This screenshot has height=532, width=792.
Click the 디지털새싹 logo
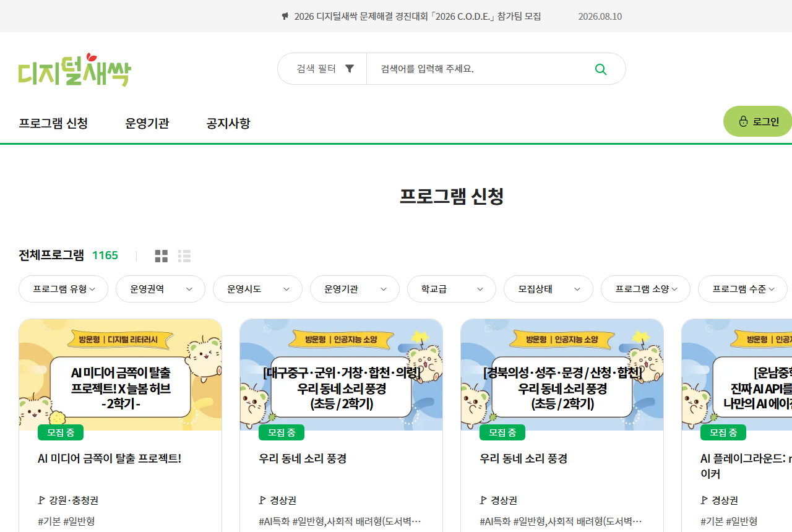coord(75,70)
